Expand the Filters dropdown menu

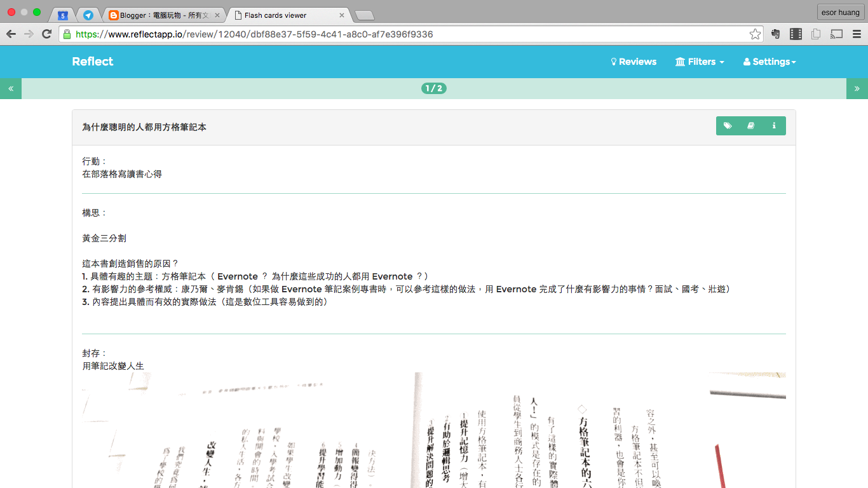700,62
